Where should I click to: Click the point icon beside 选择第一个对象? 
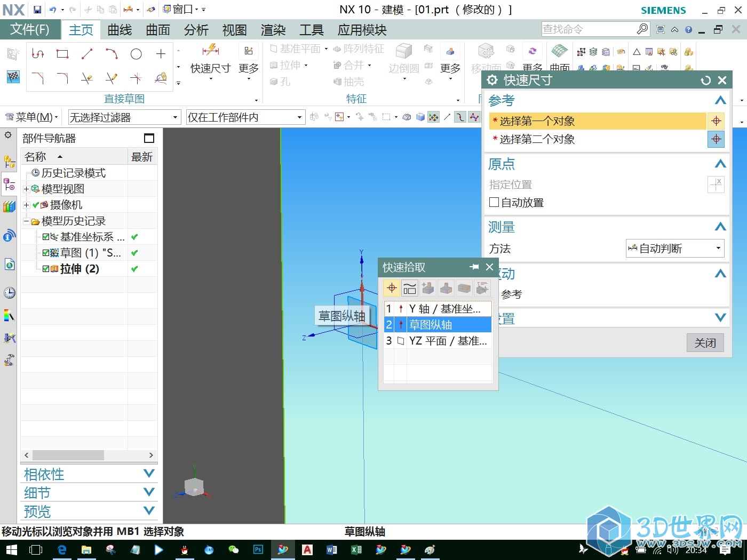(x=716, y=121)
